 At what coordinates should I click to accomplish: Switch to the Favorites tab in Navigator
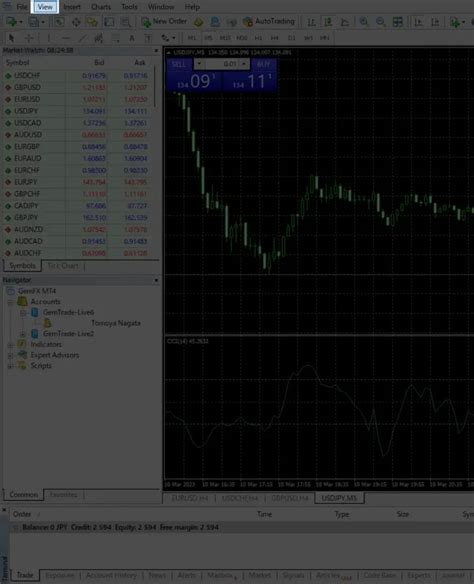(x=63, y=495)
